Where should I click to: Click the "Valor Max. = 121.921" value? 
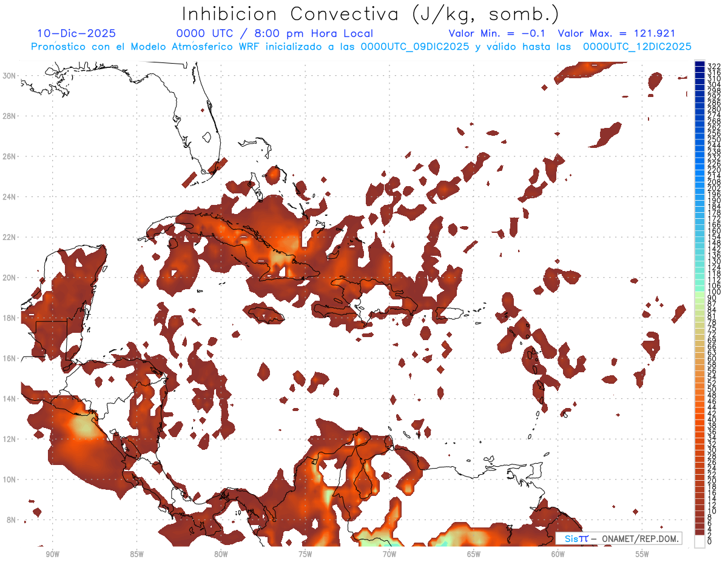[x=616, y=34]
